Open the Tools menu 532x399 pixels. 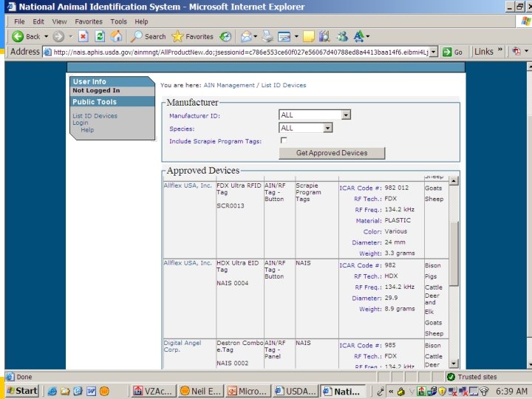coord(118,21)
